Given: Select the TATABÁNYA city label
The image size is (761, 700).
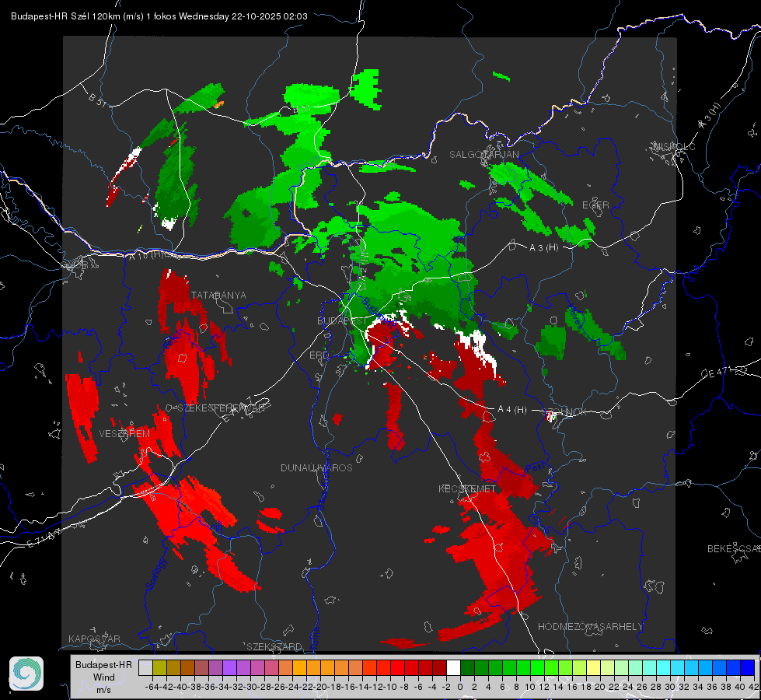Looking at the screenshot, I should point(218,296).
